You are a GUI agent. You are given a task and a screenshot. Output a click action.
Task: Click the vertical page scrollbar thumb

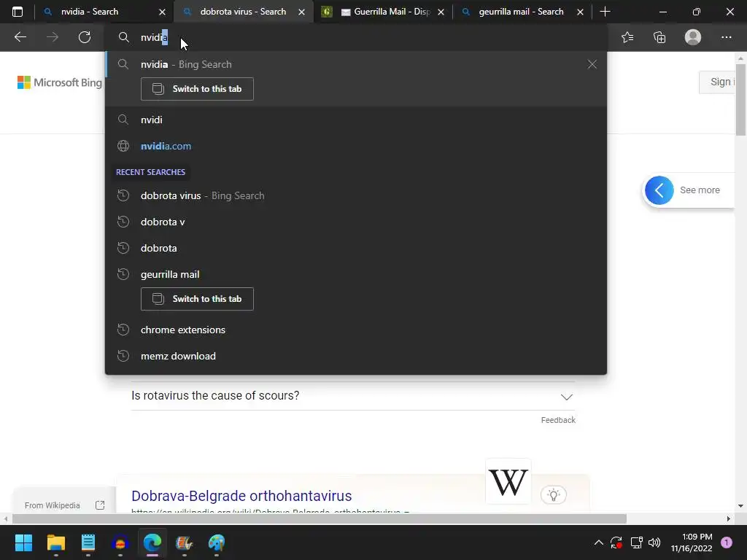click(741, 99)
